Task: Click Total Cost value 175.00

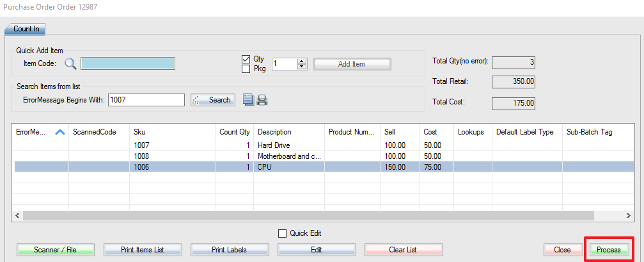Action: coord(514,103)
